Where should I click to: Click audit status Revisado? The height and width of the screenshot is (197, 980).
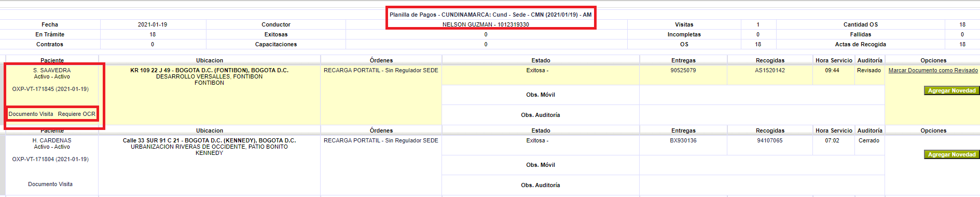[869, 70]
